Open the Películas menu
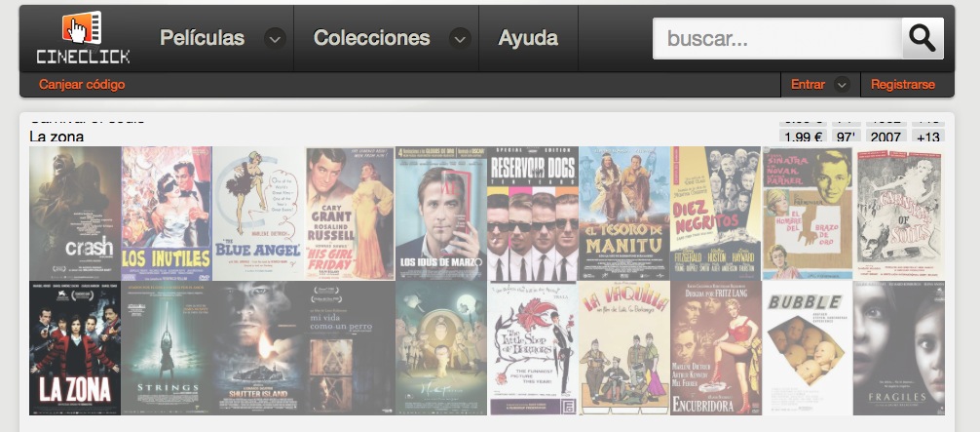The height and width of the screenshot is (432, 980). (x=203, y=39)
